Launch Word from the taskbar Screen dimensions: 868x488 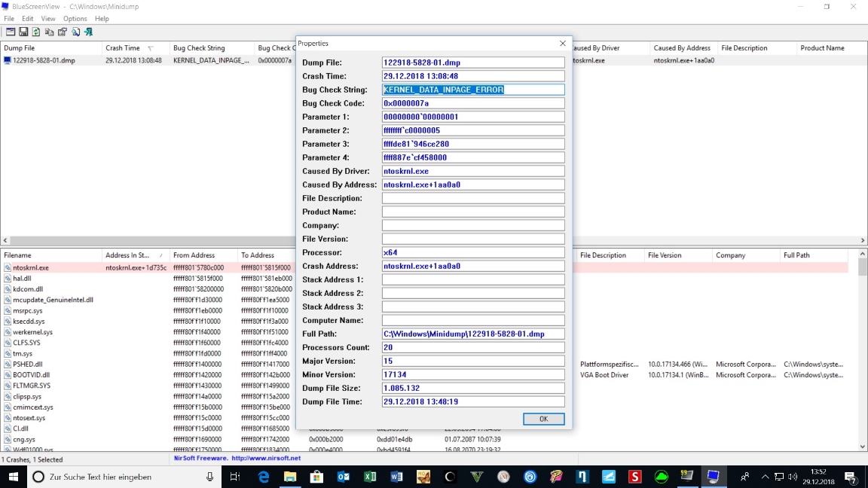pos(396,477)
